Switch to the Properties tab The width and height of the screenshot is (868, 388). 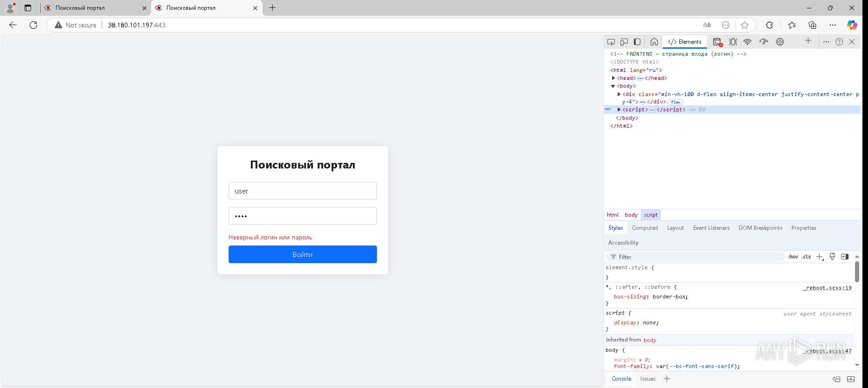[804, 228]
